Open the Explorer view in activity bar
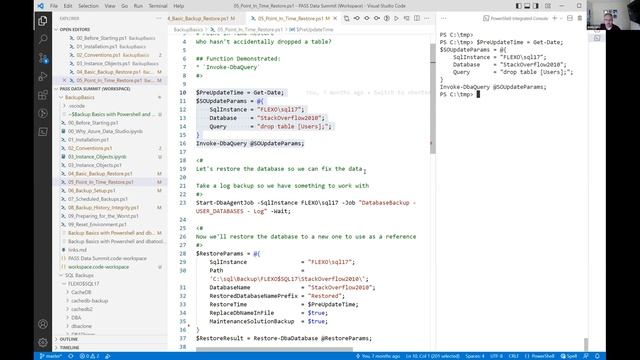The height and width of the screenshot is (360, 640). point(43,20)
